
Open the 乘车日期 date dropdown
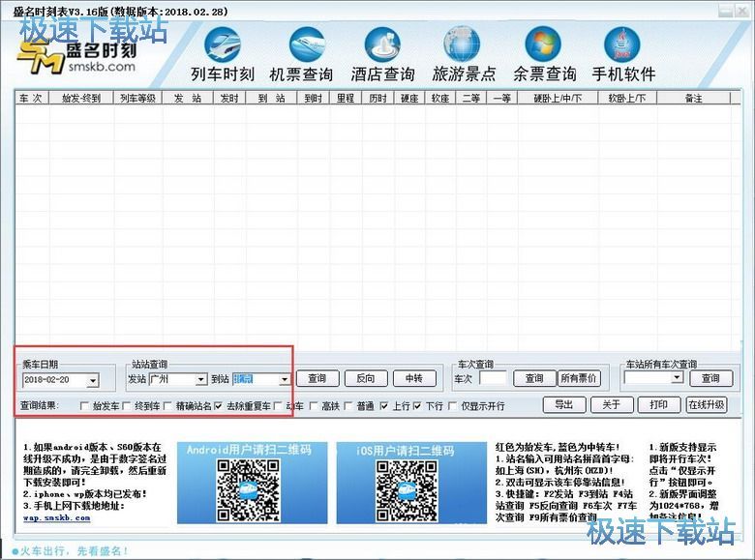[x=93, y=380]
